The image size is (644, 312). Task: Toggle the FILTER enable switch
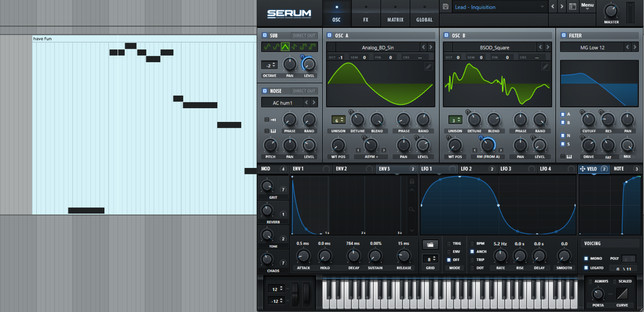(563, 35)
